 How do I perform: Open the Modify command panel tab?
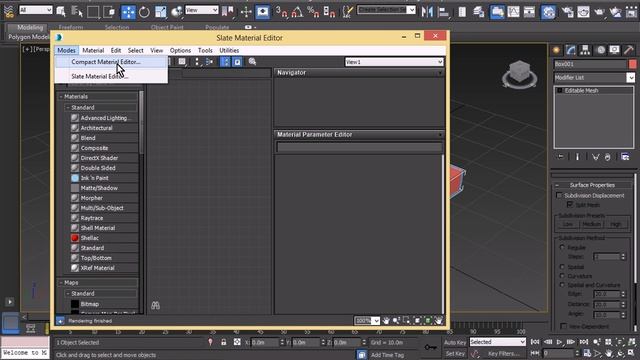click(x=571, y=50)
